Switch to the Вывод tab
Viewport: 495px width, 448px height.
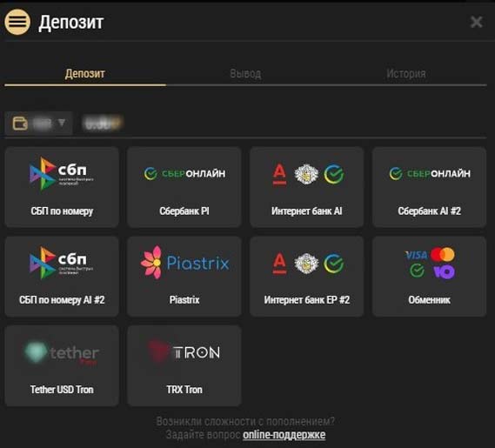pos(245,74)
